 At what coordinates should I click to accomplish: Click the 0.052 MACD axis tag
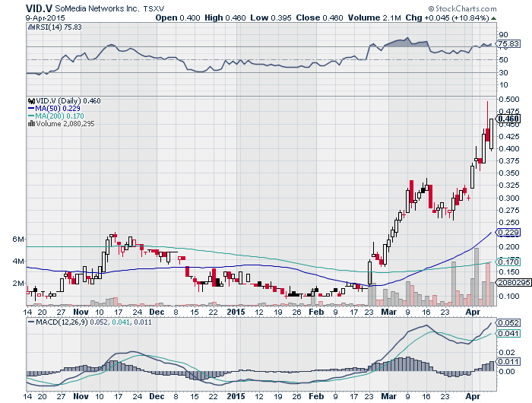[508, 323]
